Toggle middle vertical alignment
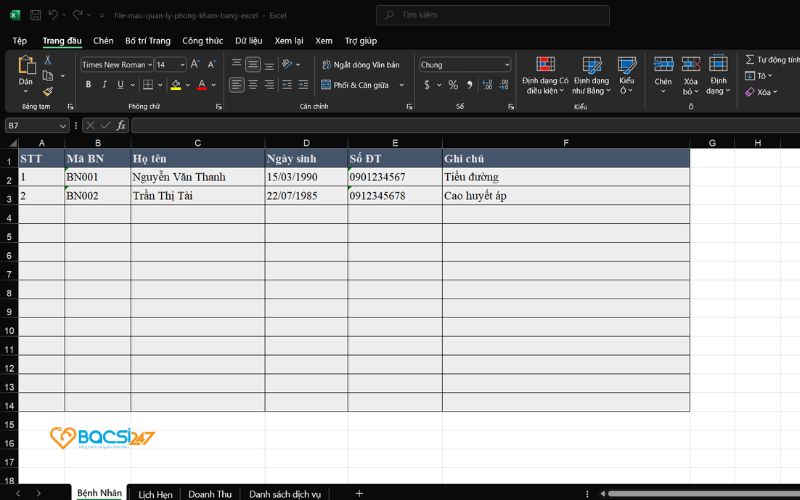 coord(253,64)
